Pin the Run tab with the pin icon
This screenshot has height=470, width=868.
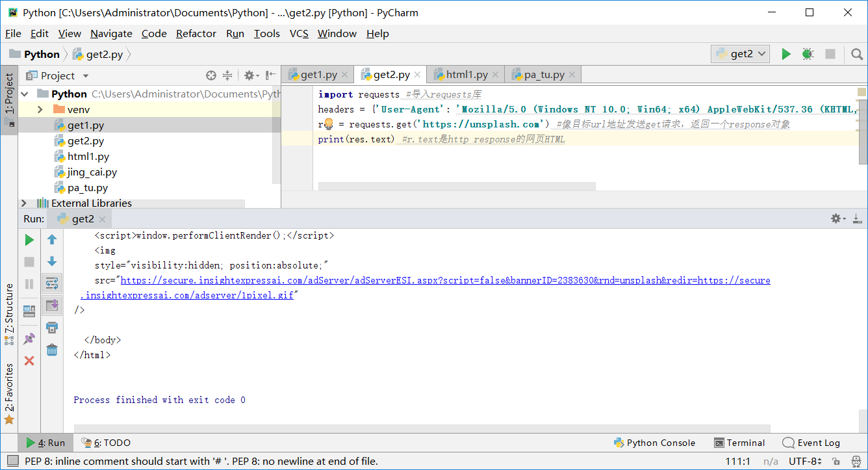click(29, 339)
